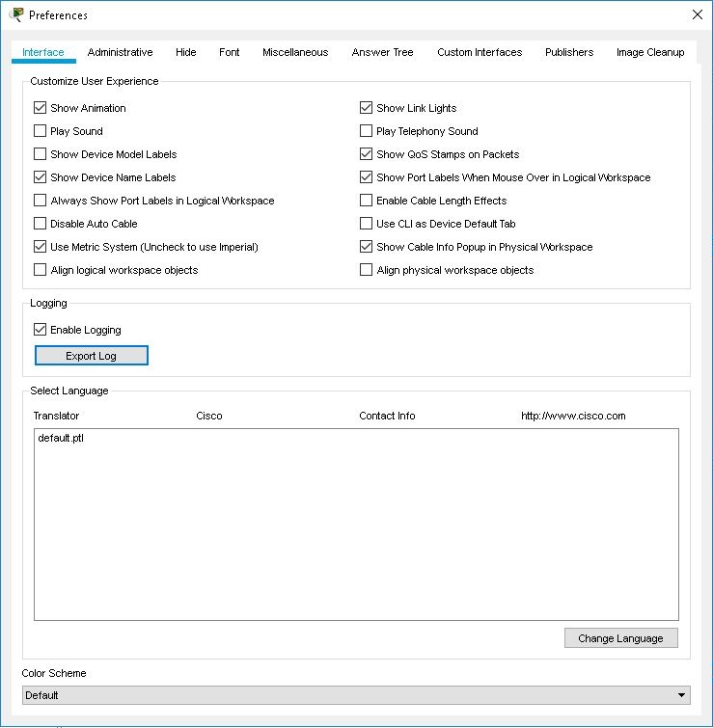
Task: Uncheck Show Link Lights
Action: tap(366, 108)
